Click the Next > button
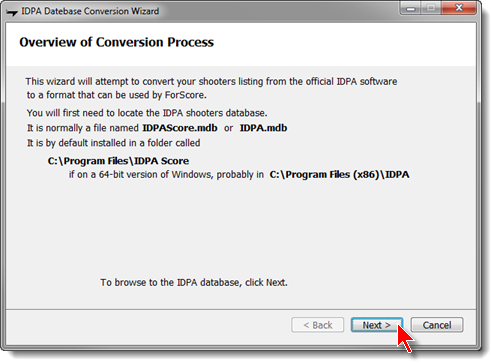491x363 pixels. 377,325
